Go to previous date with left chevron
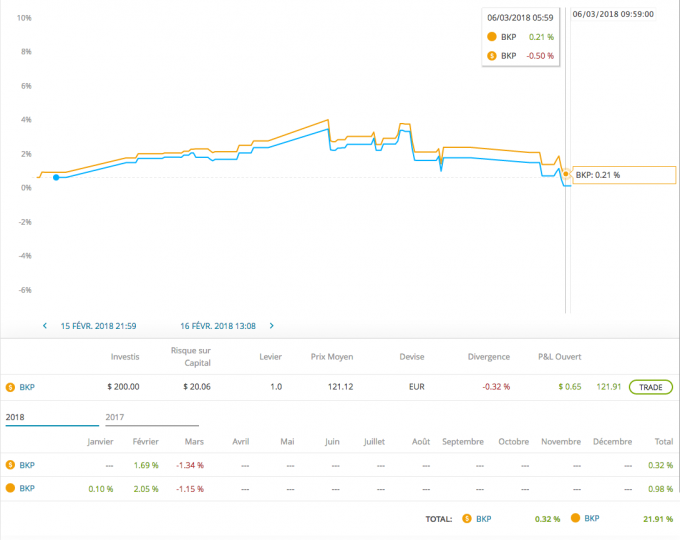The image size is (680, 540). 45,326
